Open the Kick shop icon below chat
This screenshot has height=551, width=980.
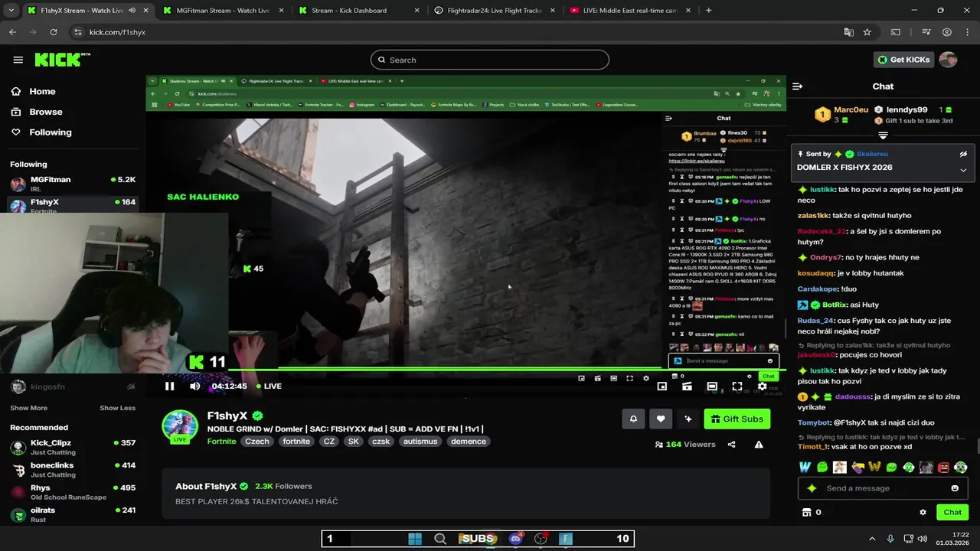pyautogui.click(x=806, y=512)
